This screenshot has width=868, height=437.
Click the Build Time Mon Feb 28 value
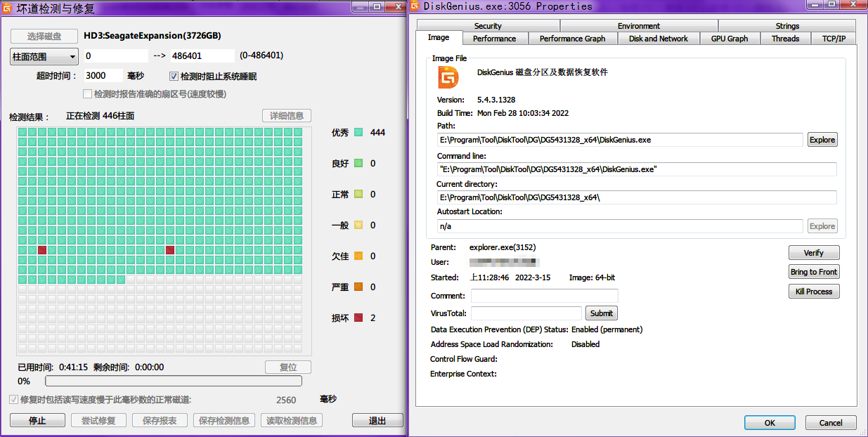[523, 113]
